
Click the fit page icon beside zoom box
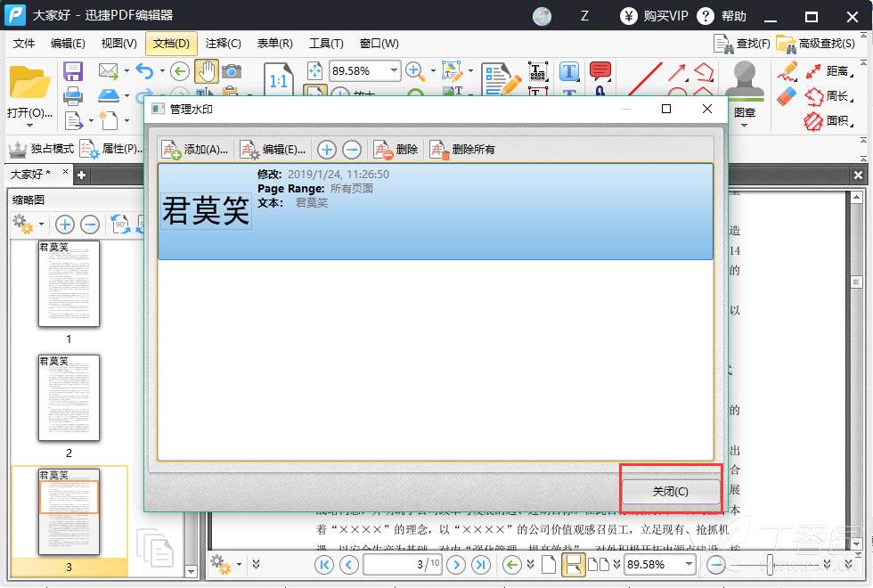(x=314, y=70)
